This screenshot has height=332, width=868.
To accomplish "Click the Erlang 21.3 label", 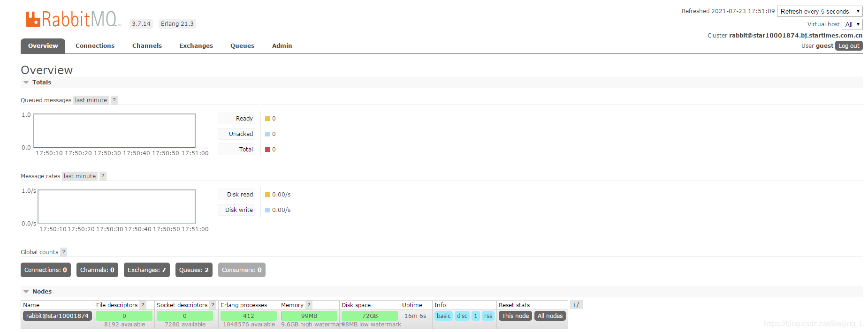I will pyautogui.click(x=177, y=23).
